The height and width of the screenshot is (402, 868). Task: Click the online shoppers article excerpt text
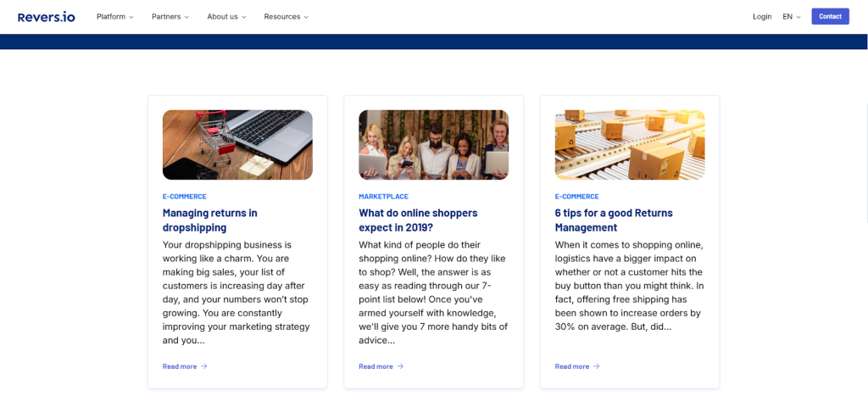(433, 293)
